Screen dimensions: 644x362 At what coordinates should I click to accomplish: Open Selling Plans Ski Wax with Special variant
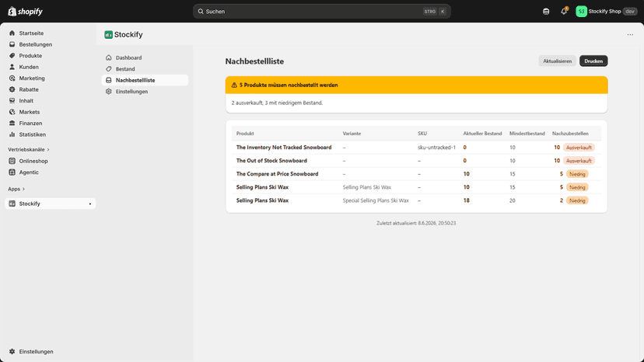point(262,200)
